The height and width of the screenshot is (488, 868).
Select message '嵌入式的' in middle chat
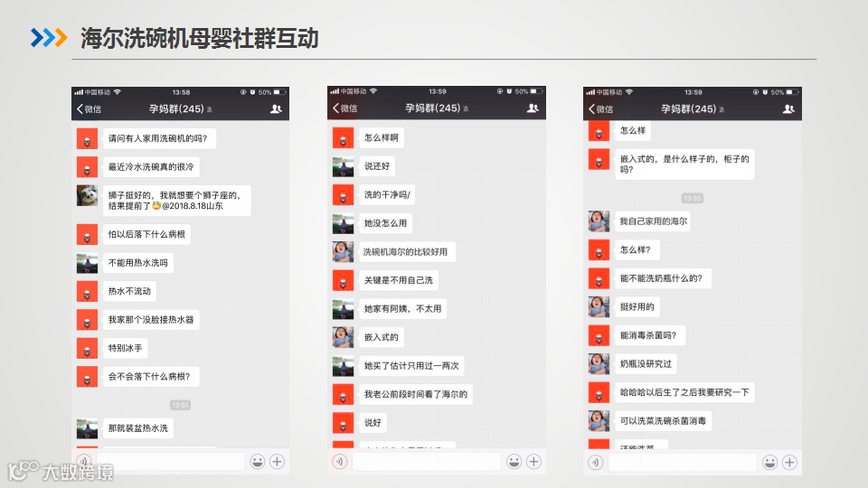pos(382,337)
